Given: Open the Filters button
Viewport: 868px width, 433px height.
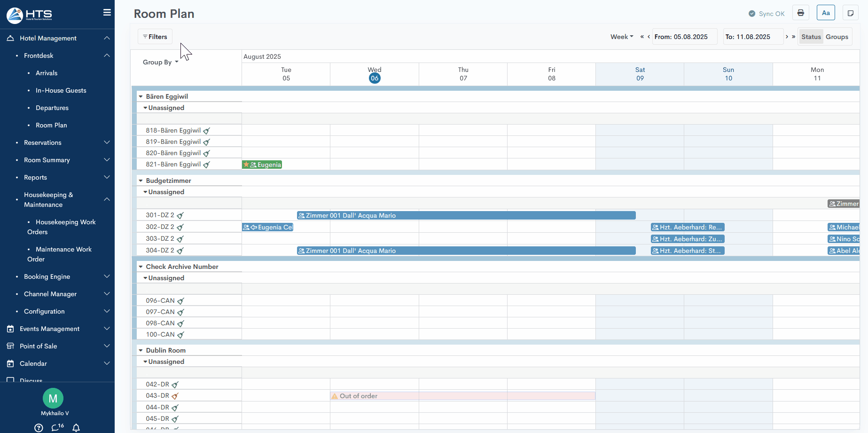Looking at the screenshot, I should click(x=155, y=37).
